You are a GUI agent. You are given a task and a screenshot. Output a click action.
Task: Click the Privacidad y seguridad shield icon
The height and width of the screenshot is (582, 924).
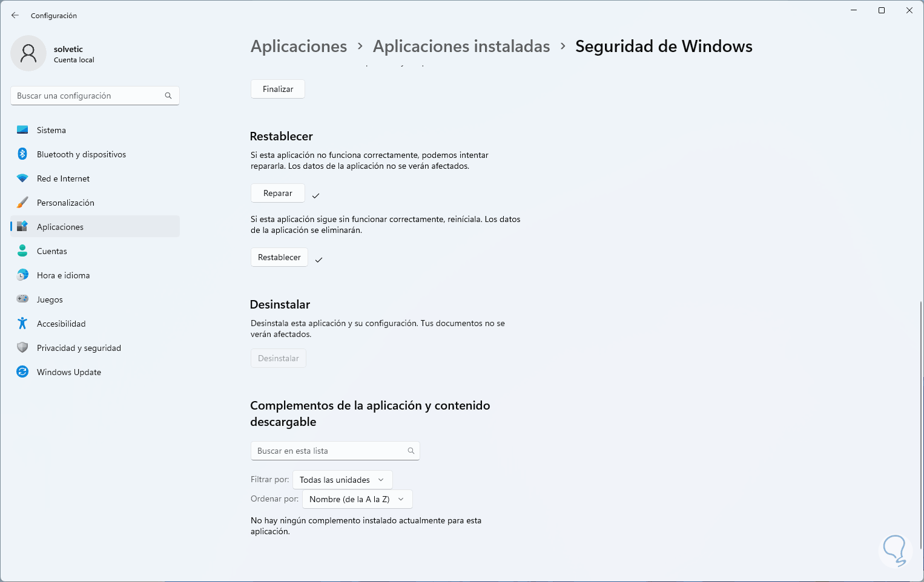click(22, 348)
